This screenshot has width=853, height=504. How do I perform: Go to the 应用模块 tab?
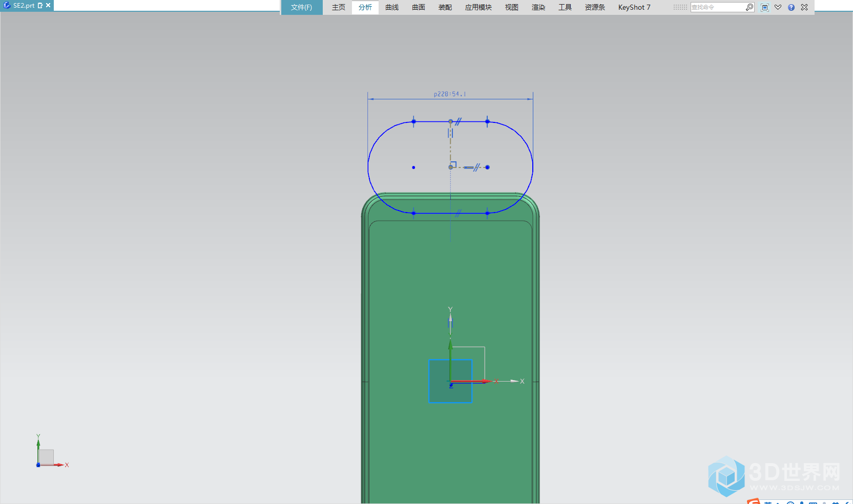(x=478, y=7)
